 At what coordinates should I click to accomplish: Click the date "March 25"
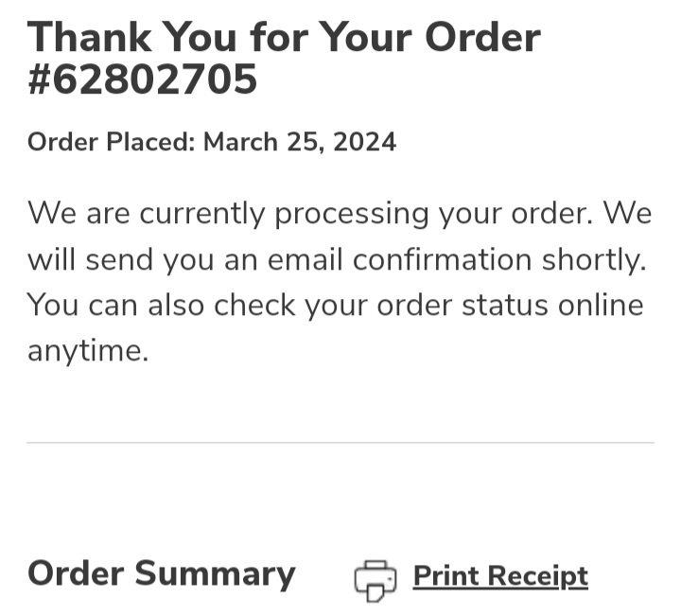coord(257,142)
